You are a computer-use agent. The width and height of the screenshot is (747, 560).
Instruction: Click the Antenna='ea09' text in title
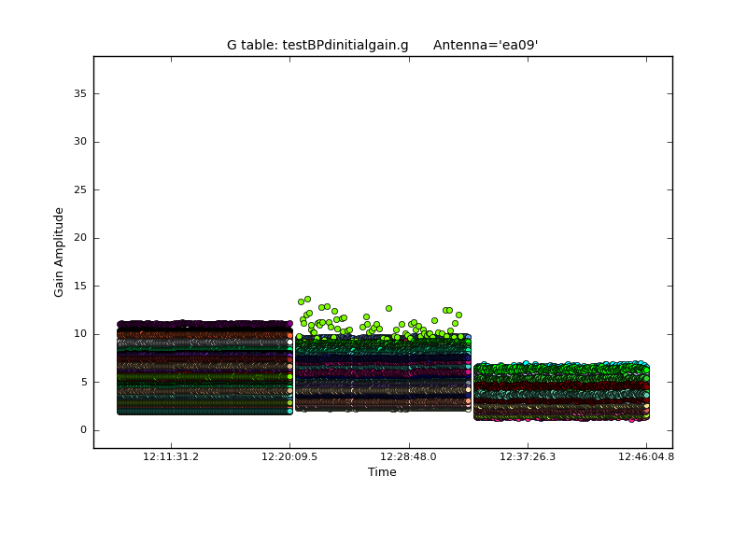point(486,45)
